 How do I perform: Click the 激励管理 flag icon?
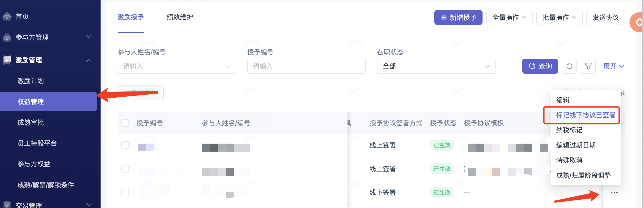click(x=7, y=60)
